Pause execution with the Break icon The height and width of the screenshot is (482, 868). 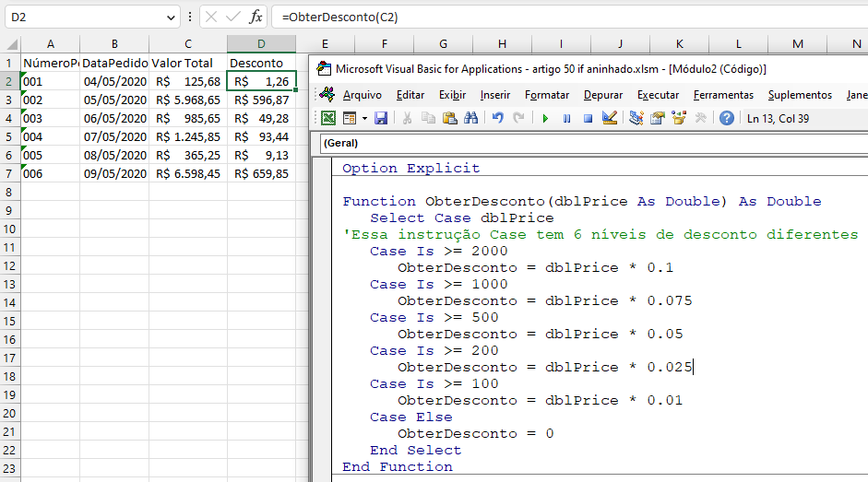click(x=567, y=118)
